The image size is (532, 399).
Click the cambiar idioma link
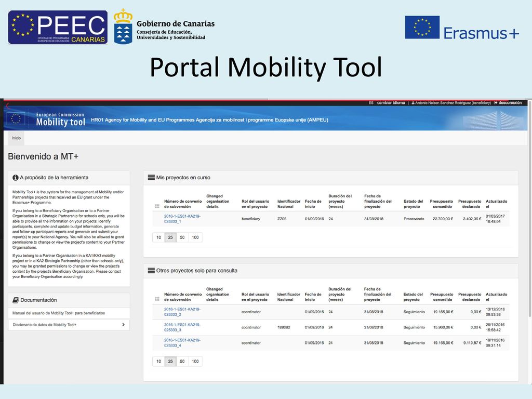[x=391, y=102]
